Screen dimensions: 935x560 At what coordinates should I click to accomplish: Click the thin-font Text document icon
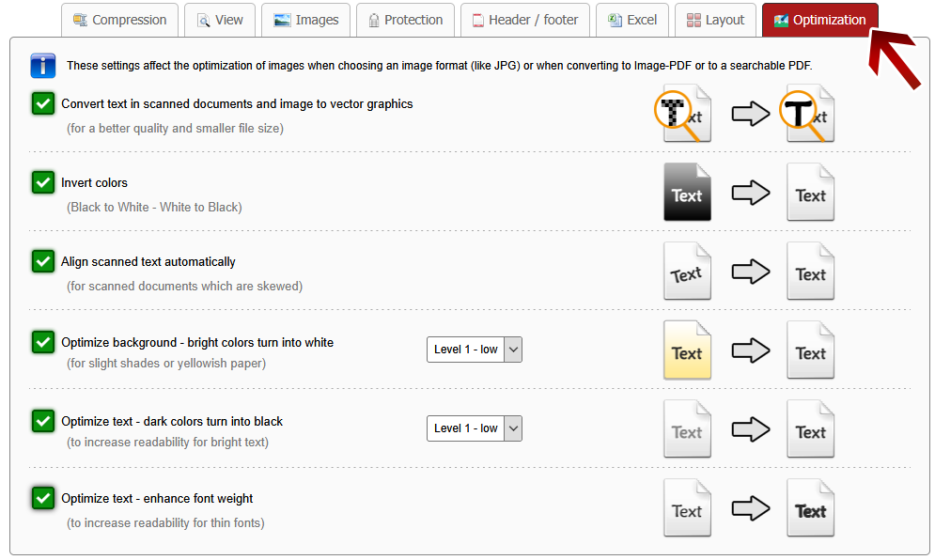tap(687, 509)
